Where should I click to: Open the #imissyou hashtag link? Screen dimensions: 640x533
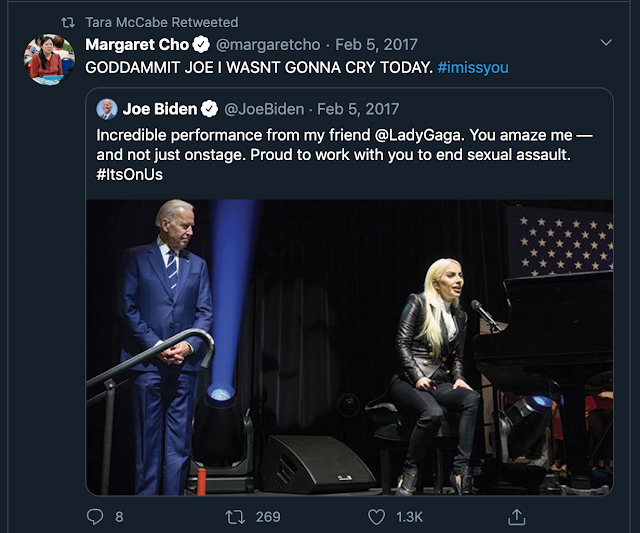click(473, 67)
